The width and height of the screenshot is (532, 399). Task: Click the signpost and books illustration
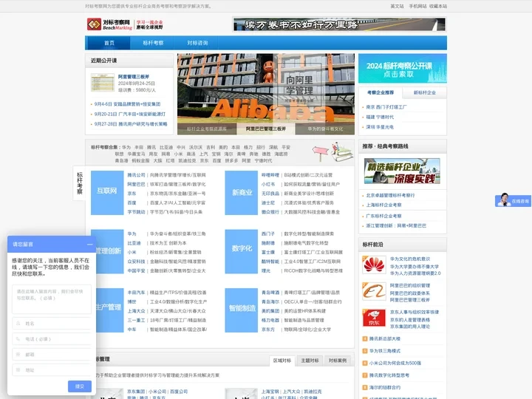point(332,151)
